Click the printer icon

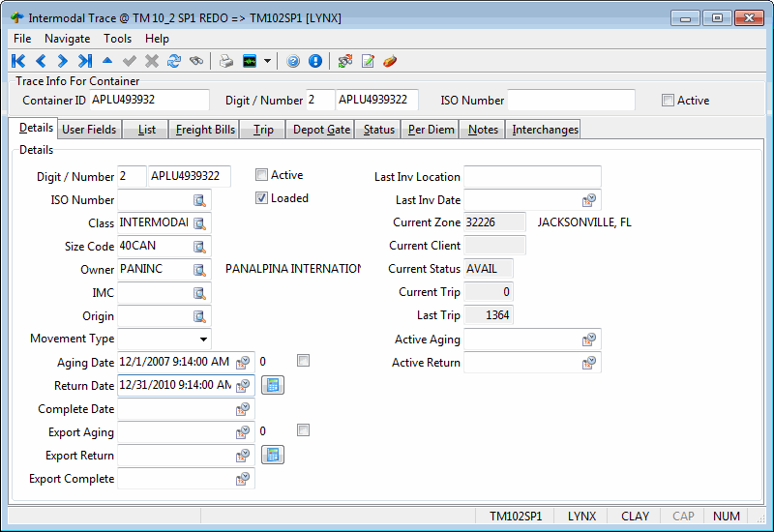tap(225, 61)
